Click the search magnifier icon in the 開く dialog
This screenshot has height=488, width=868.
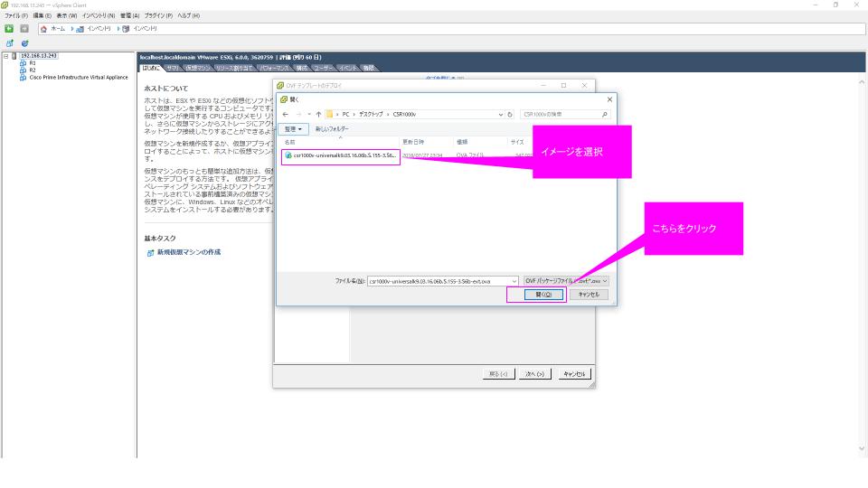pyautogui.click(x=605, y=115)
